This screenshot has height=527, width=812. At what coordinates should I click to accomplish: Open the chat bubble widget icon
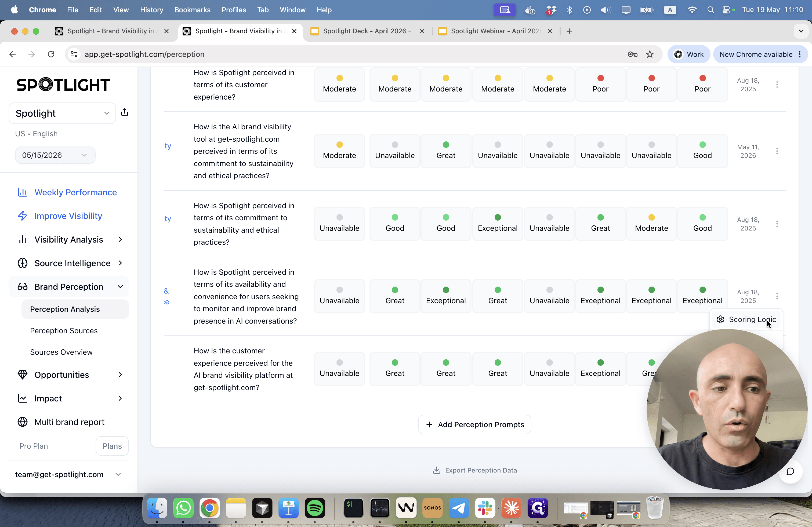point(790,471)
